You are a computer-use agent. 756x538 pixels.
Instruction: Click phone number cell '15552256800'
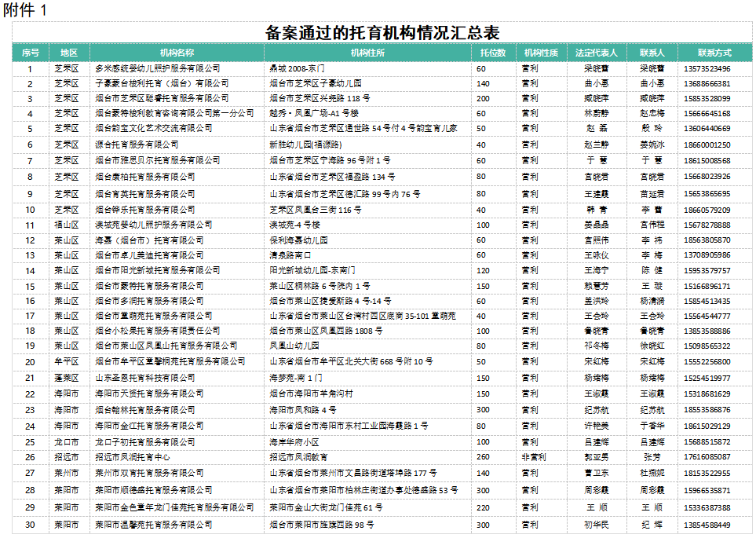point(707,361)
